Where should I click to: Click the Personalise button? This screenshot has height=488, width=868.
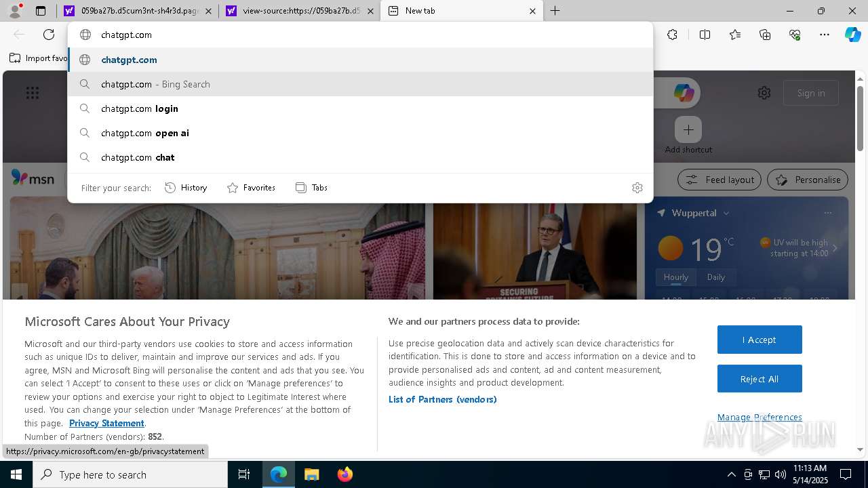click(x=808, y=180)
